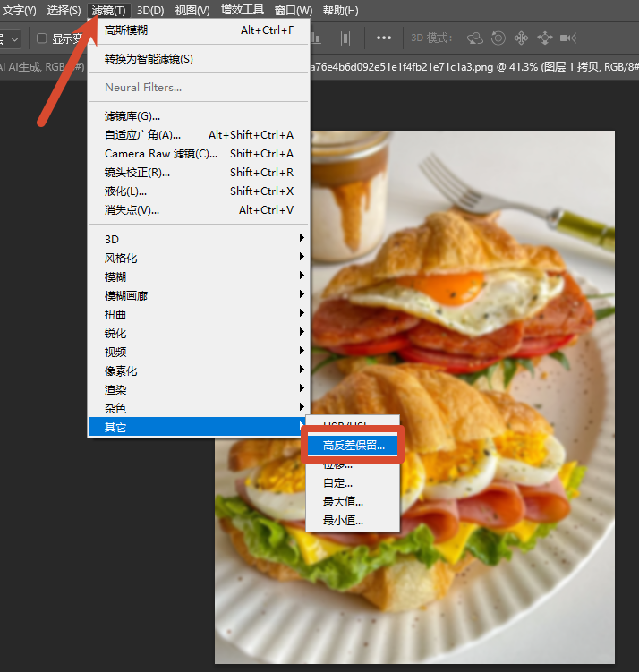Open 滤镜库(G)... filter gallery

tap(199, 116)
